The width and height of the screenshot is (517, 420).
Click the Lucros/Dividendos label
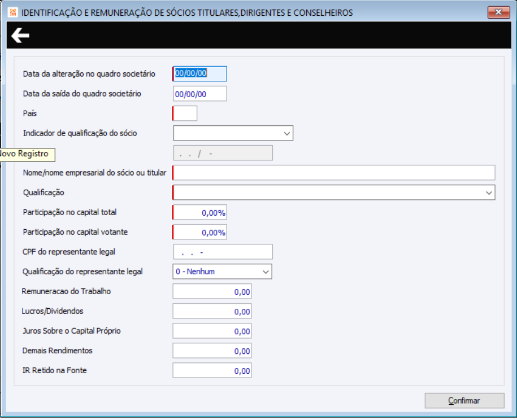click(x=53, y=311)
